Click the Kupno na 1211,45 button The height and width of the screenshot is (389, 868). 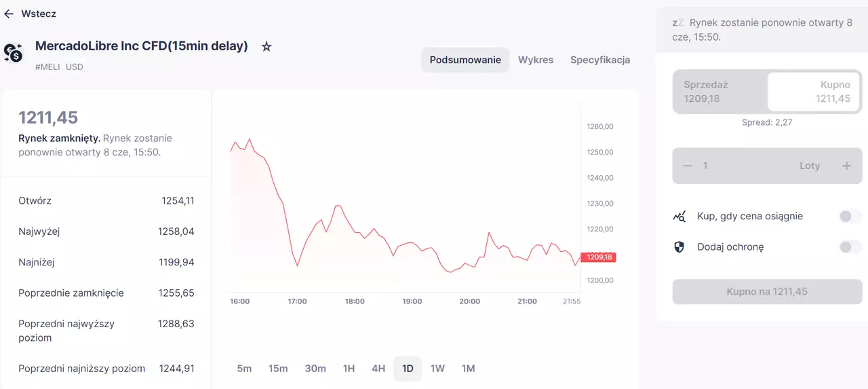pyautogui.click(x=767, y=292)
